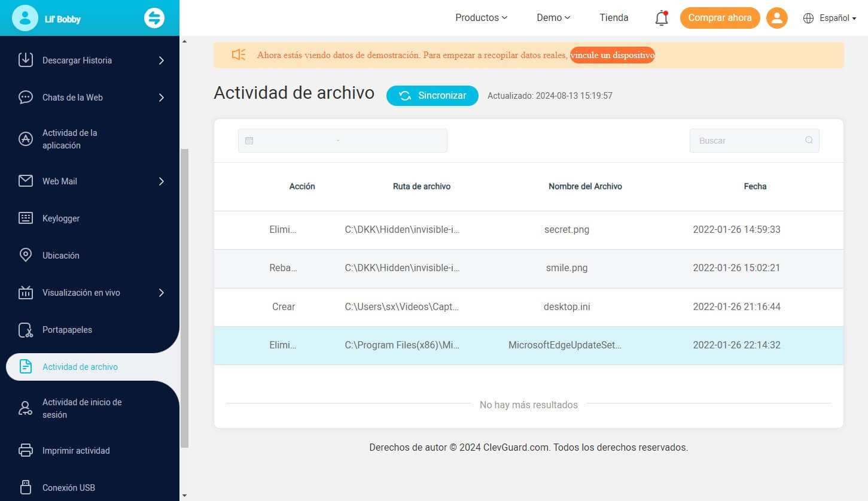The height and width of the screenshot is (501, 868).
Task: Click the Crear action cell
Action: pos(284,306)
